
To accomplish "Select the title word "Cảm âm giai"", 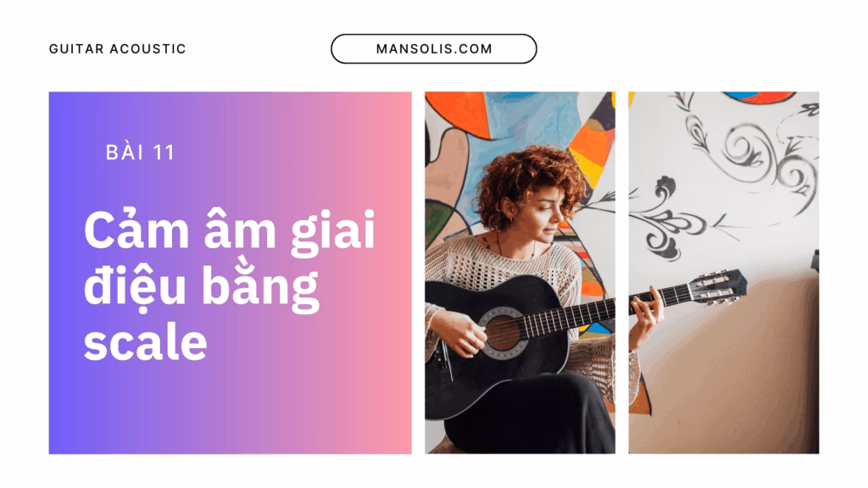I will point(229,232).
